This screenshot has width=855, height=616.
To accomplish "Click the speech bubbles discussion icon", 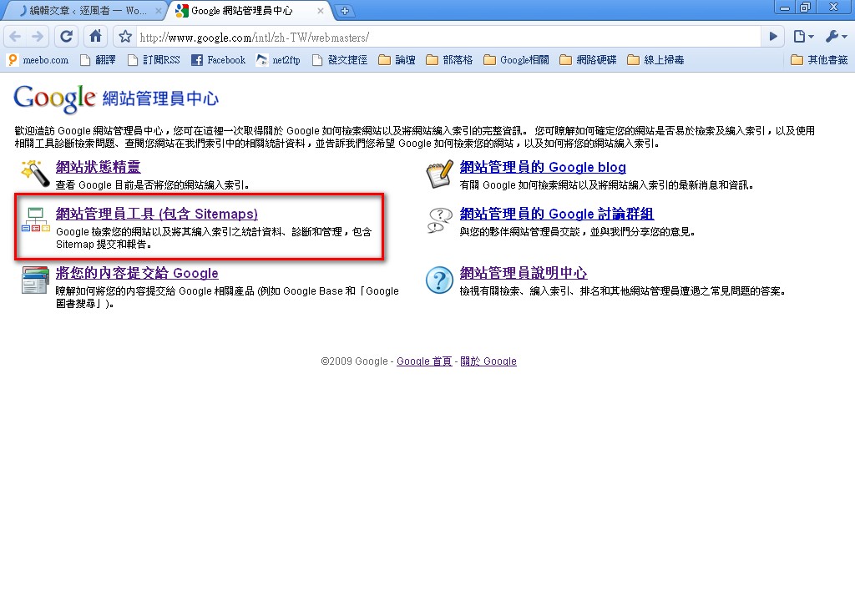I will [439, 220].
